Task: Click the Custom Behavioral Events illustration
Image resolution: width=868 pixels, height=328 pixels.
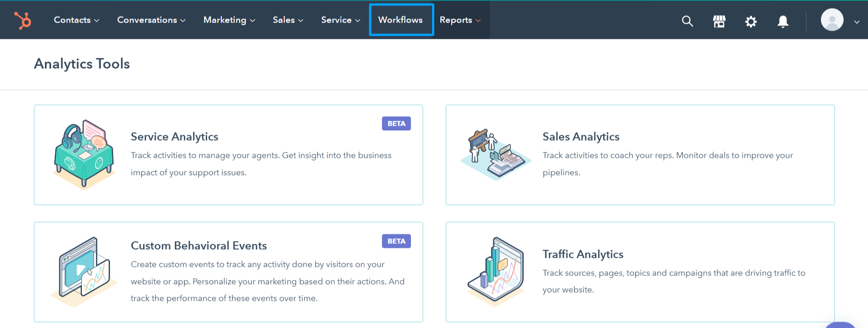Action: point(84,271)
